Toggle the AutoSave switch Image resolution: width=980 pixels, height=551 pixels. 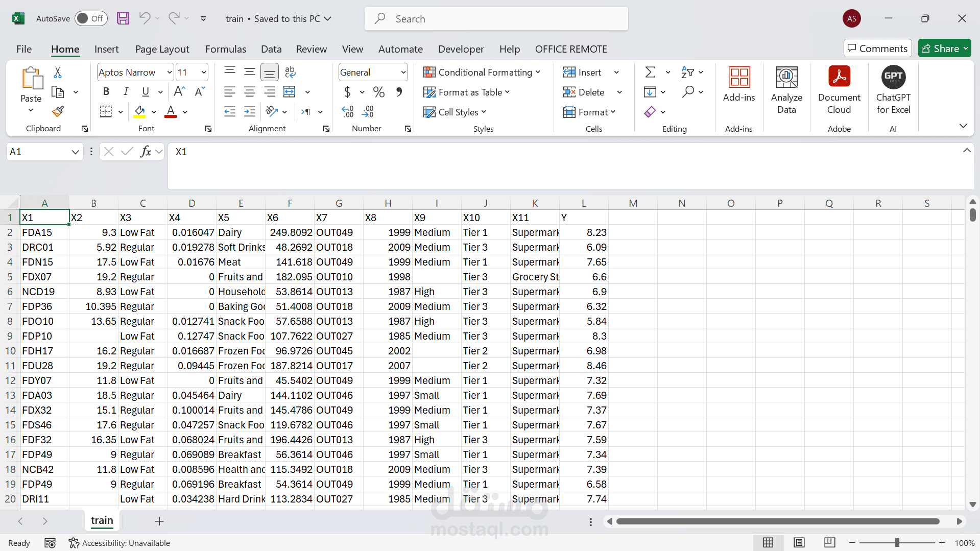pyautogui.click(x=90, y=19)
